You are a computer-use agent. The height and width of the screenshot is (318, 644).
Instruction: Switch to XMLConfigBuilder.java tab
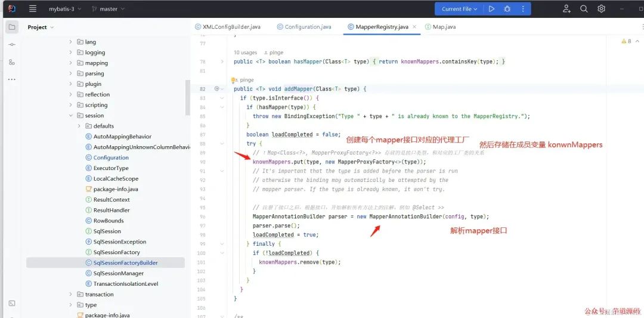click(x=228, y=27)
